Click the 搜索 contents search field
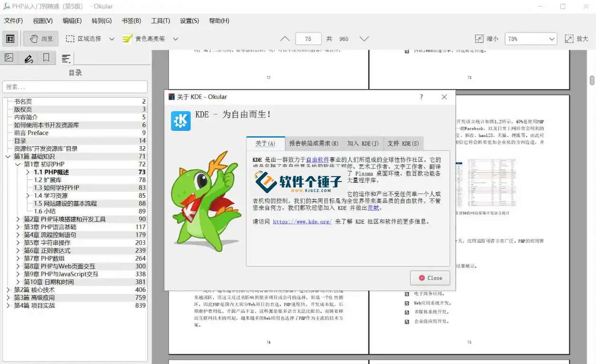 (75, 87)
